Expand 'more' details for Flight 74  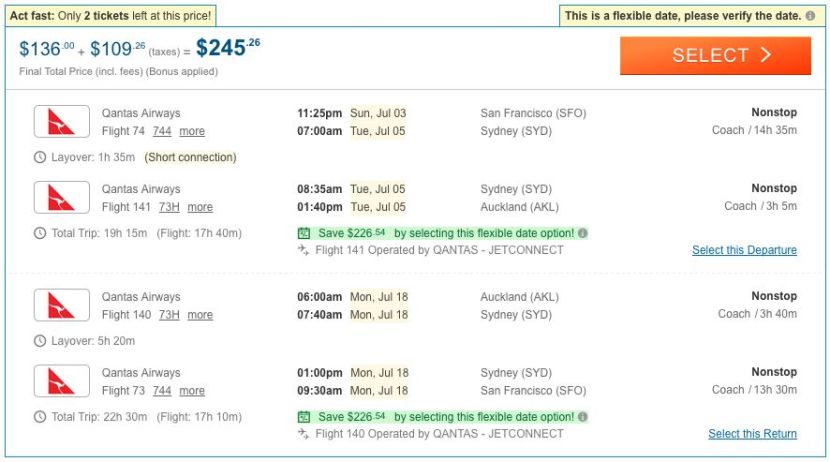point(192,131)
